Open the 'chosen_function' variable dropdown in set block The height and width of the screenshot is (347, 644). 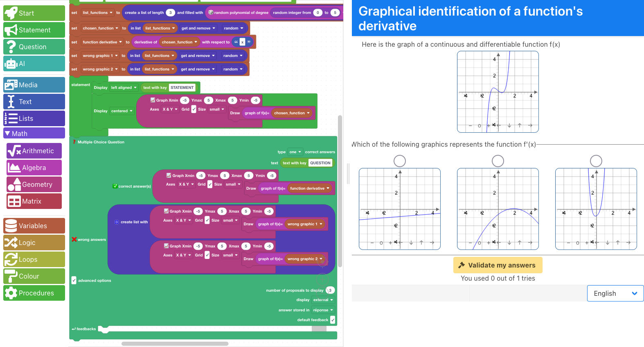tap(100, 28)
